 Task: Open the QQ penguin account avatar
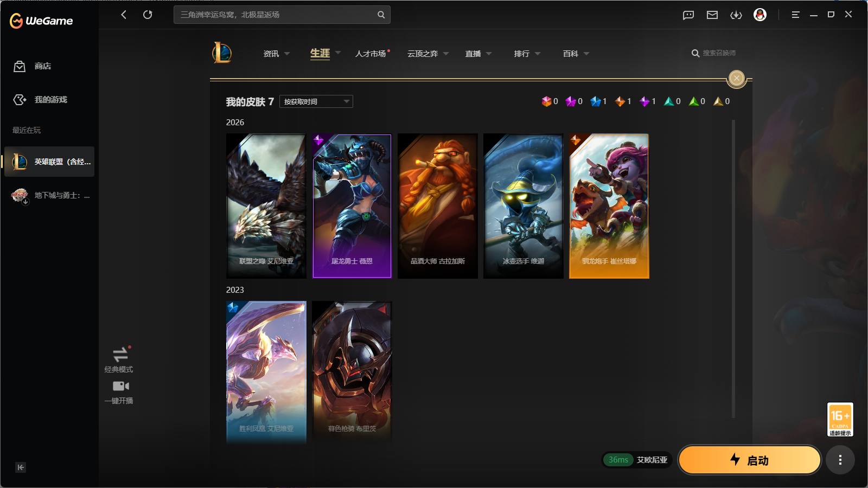pyautogui.click(x=760, y=15)
